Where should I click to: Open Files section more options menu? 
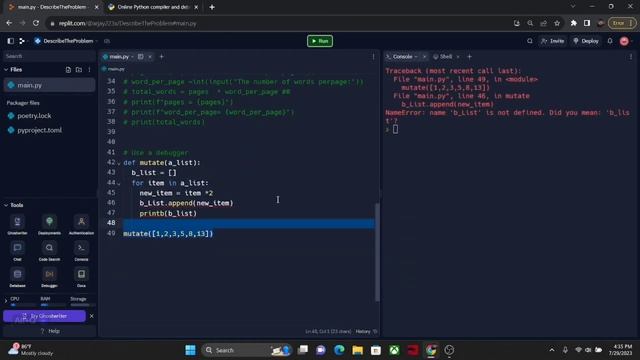pyautogui.click(x=89, y=70)
